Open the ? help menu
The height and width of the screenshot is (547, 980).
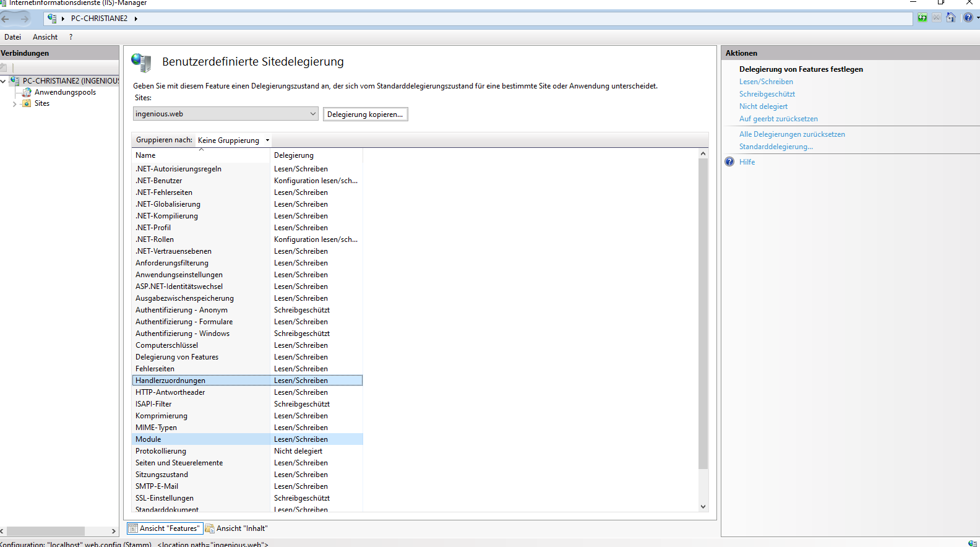pos(71,37)
